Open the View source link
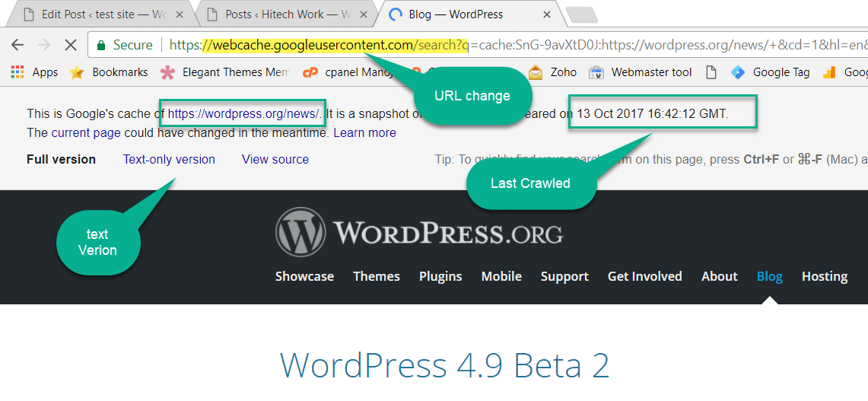The height and width of the screenshot is (401, 868). [275, 160]
